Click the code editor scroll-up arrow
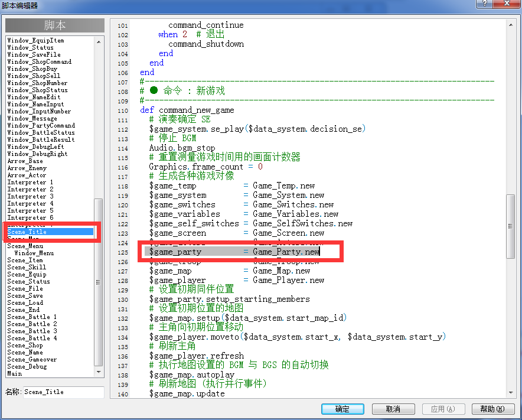Image resolution: width=522 pixels, height=420 pixels. 511,25
